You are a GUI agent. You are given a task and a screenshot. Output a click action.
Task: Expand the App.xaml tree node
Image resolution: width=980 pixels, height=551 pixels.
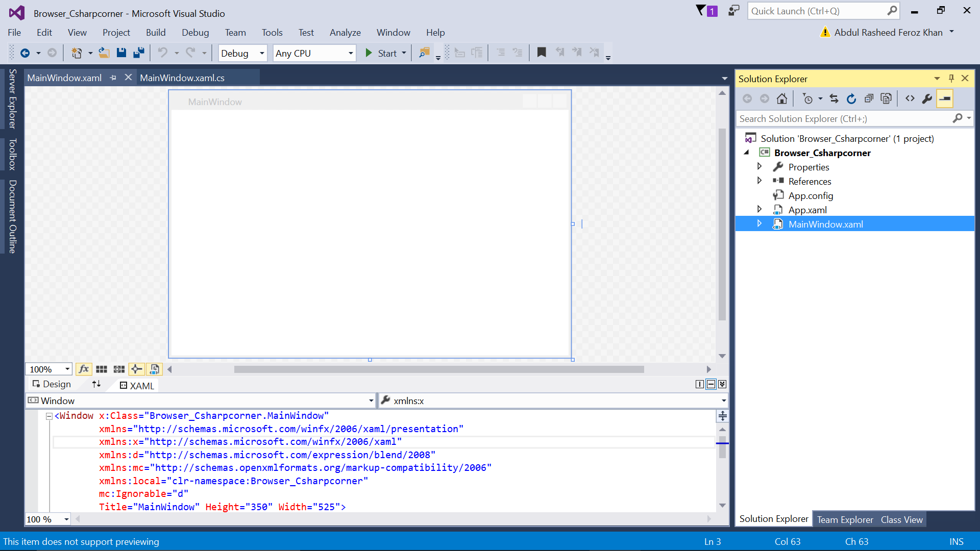point(759,209)
